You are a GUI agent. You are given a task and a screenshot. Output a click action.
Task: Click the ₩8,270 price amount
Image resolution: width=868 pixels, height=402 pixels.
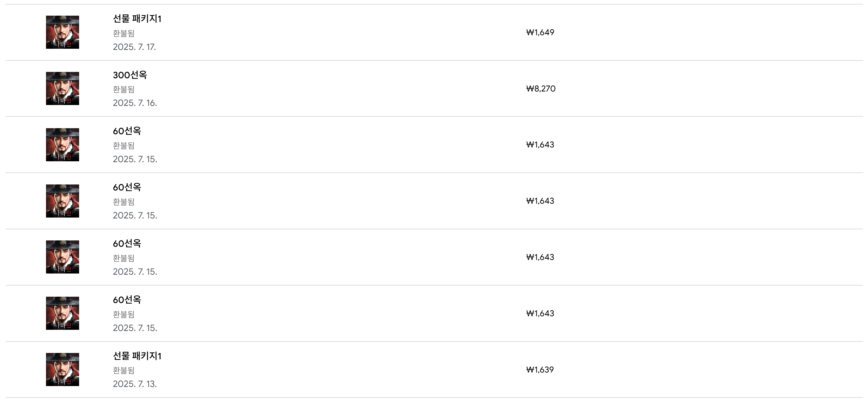(541, 89)
